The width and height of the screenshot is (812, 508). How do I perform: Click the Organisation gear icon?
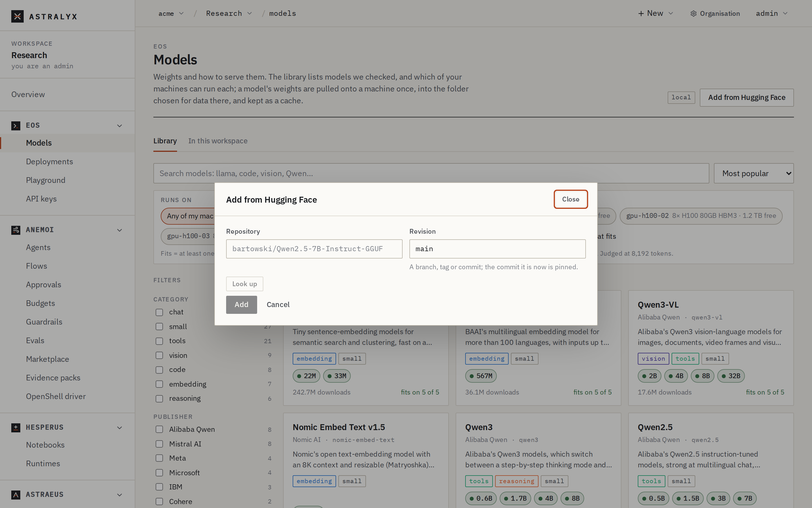pos(693,14)
